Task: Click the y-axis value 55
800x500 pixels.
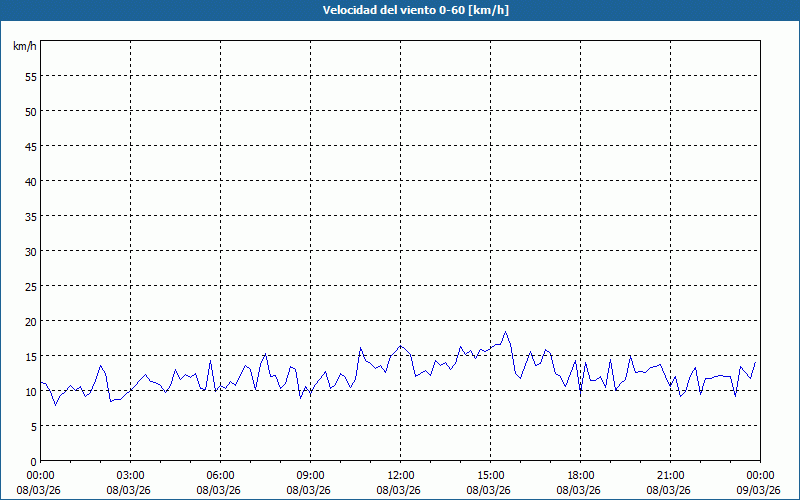Action: click(30, 76)
